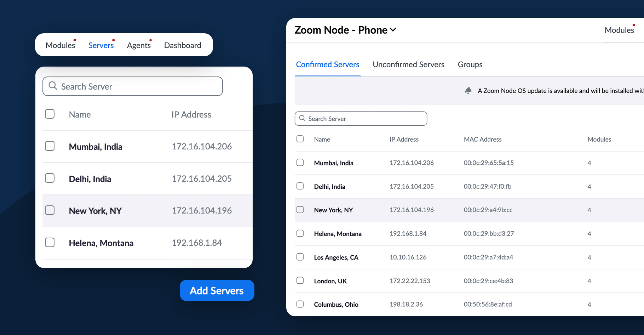Open Modules in the top-right header
Viewport: 644px width, 335px height.
619,30
